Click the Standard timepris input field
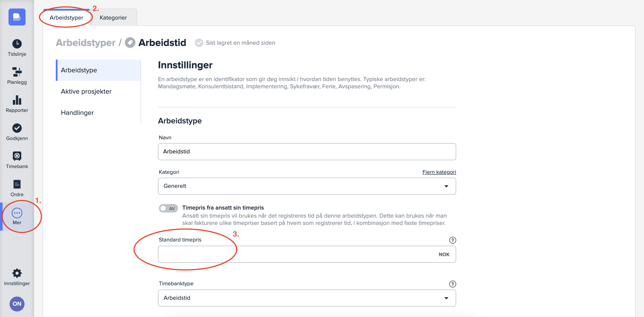Viewport: 644px width, 317px height. click(298, 254)
